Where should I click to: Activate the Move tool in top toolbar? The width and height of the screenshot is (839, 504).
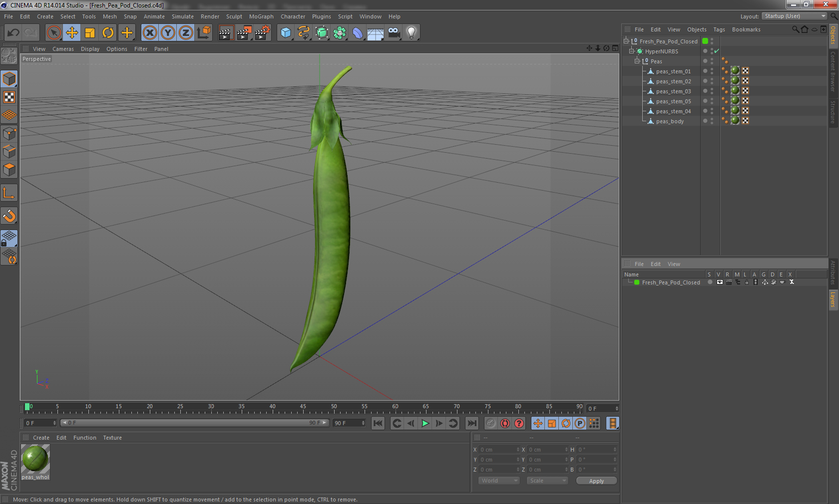(72, 33)
